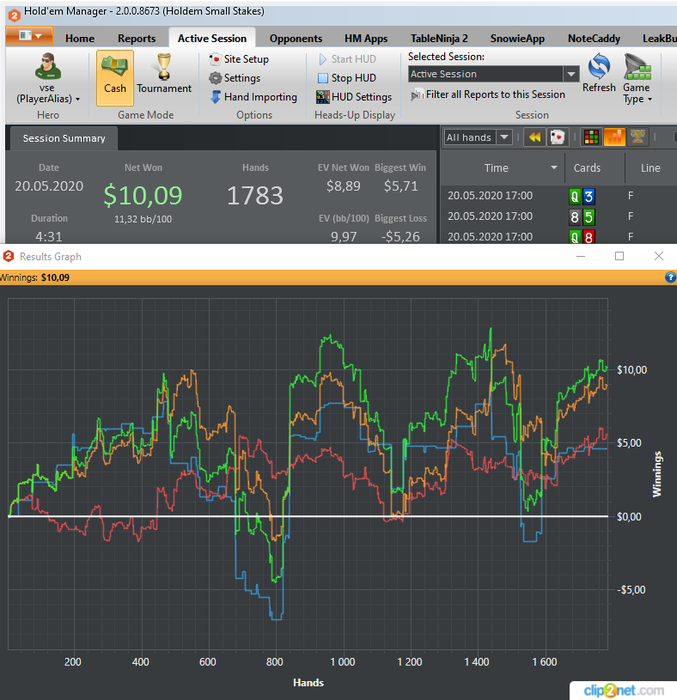Screen dimensions: 677x700
Task: Click the Line column header
Action: (x=650, y=168)
